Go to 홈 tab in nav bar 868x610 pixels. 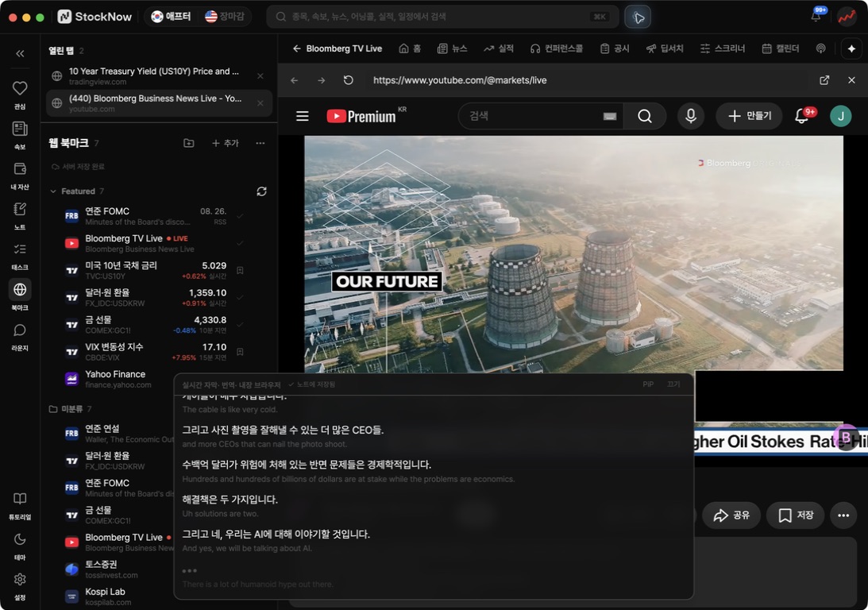click(411, 48)
